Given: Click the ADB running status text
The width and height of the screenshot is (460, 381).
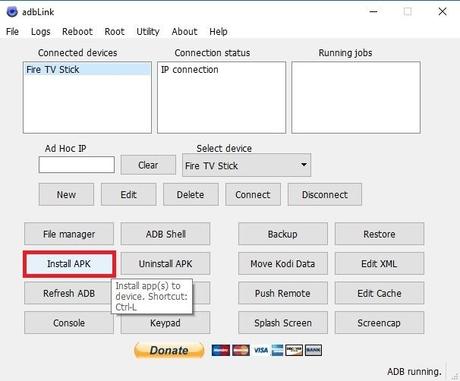Looking at the screenshot, I should [414, 371].
